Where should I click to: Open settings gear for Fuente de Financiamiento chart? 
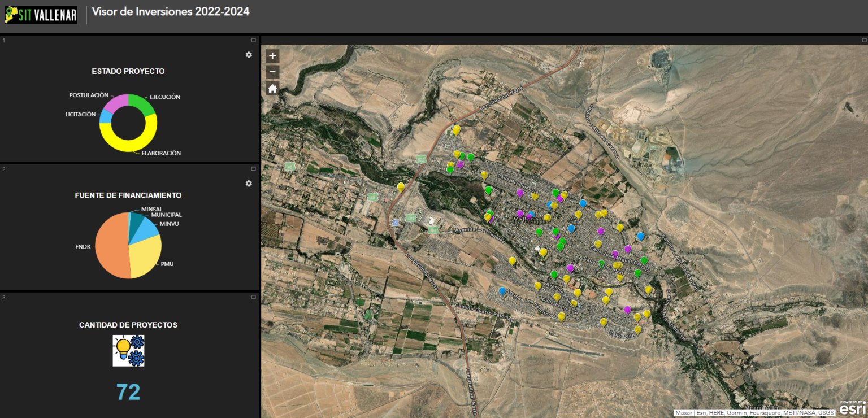point(249,184)
